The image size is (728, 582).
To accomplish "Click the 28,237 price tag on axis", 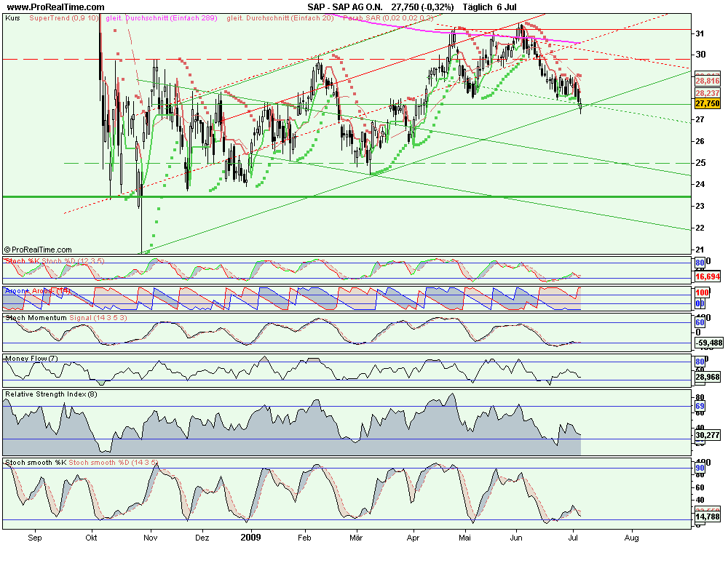I will pyautogui.click(x=707, y=93).
